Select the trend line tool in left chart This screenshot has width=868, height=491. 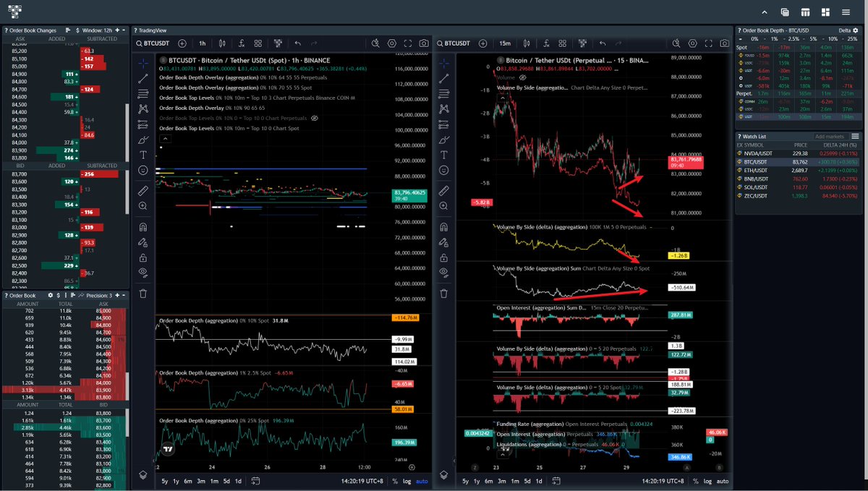click(x=143, y=78)
